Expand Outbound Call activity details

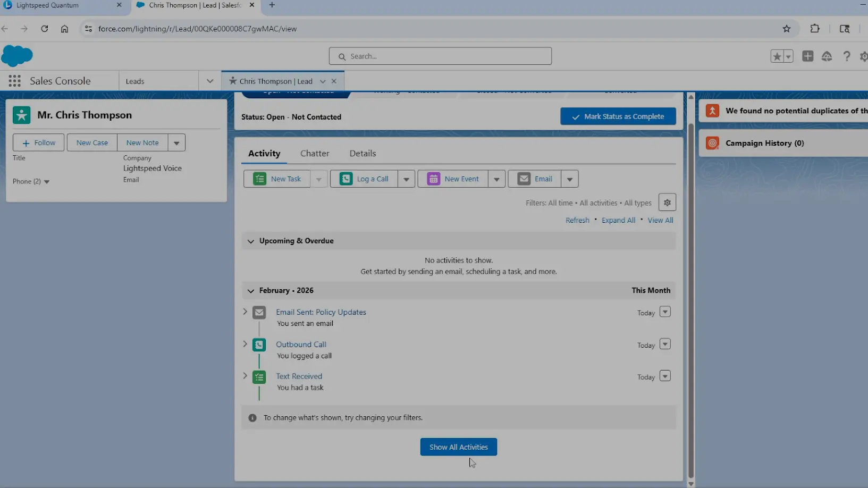245,344
